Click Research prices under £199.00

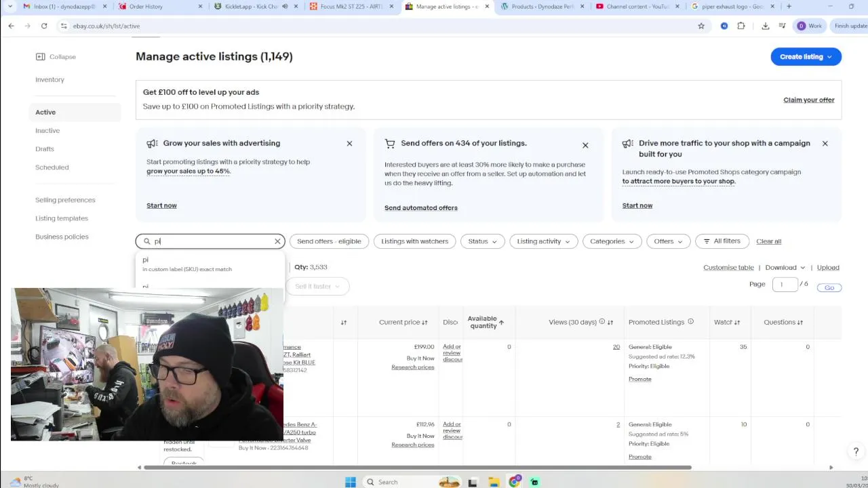pyautogui.click(x=412, y=367)
